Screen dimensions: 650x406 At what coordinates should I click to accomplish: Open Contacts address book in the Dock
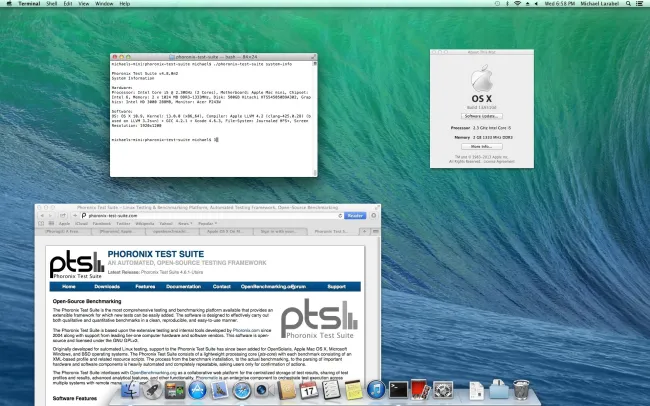286,390
